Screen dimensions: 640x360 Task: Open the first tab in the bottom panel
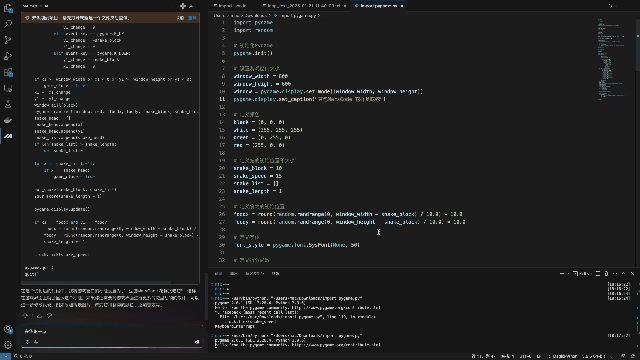click(218, 273)
